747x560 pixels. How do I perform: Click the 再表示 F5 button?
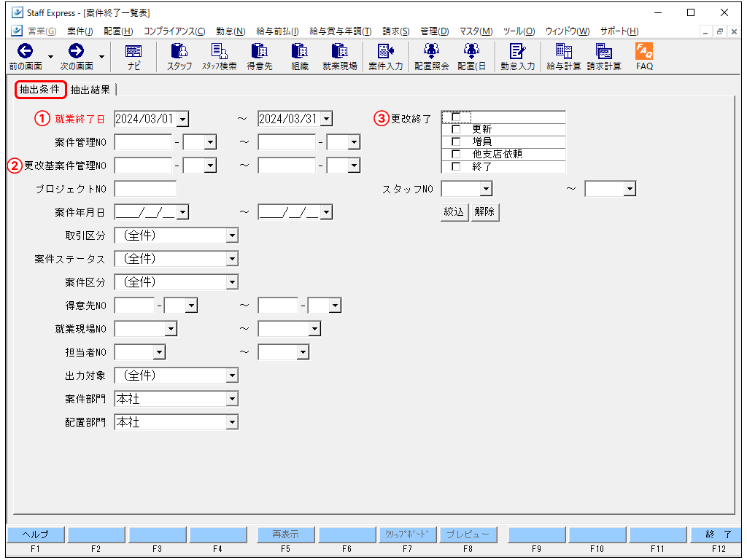point(285,534)
